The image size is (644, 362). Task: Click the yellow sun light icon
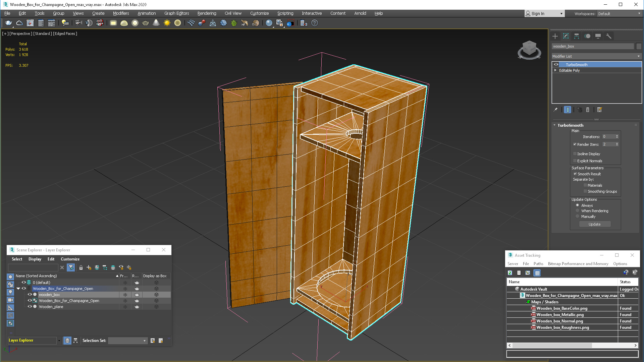[x=167, y=23]
